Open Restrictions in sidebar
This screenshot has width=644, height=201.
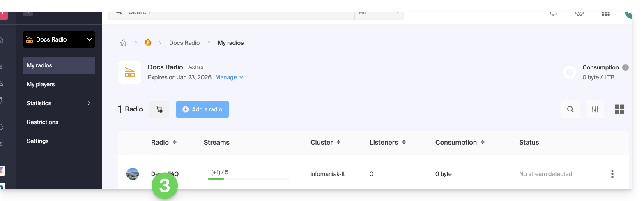pos(42,122)
